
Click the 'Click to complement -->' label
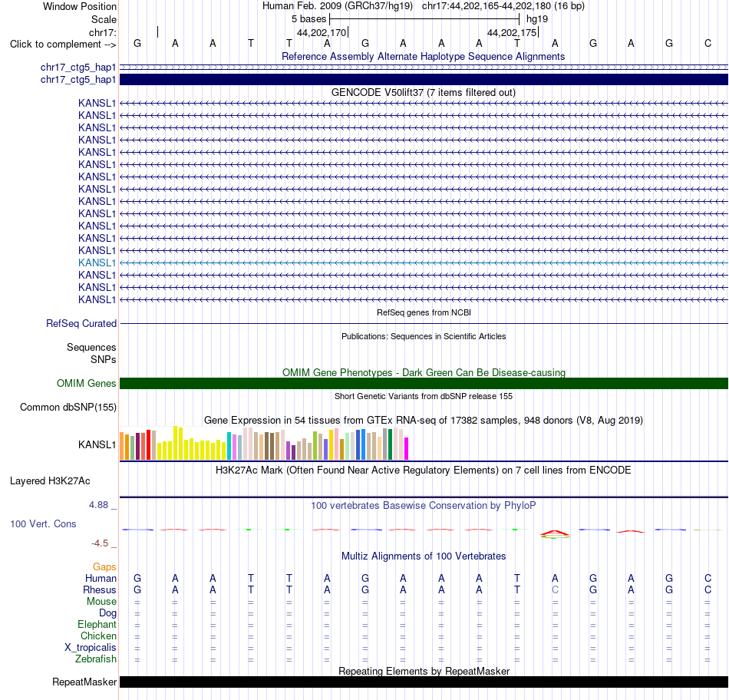(63, 45)
